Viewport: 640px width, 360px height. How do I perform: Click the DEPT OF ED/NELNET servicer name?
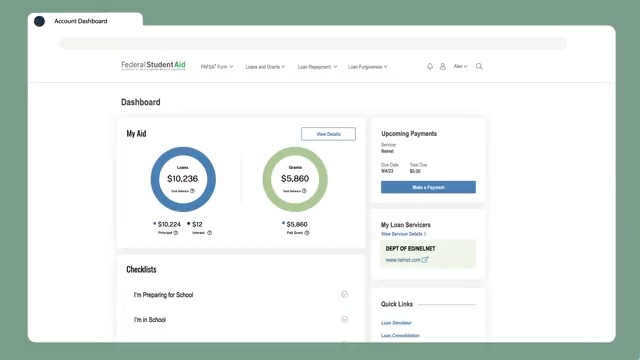pyautogui.click(x=410, y=248)
